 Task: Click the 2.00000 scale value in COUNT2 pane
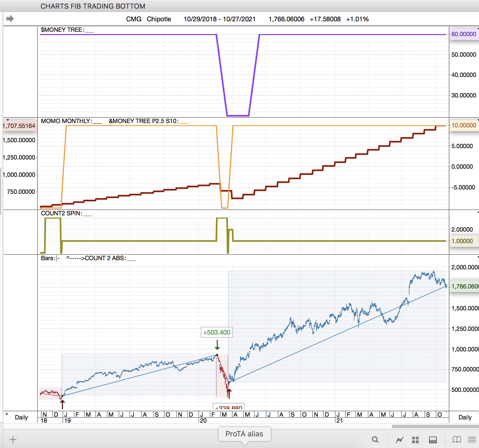pos(462,229)
